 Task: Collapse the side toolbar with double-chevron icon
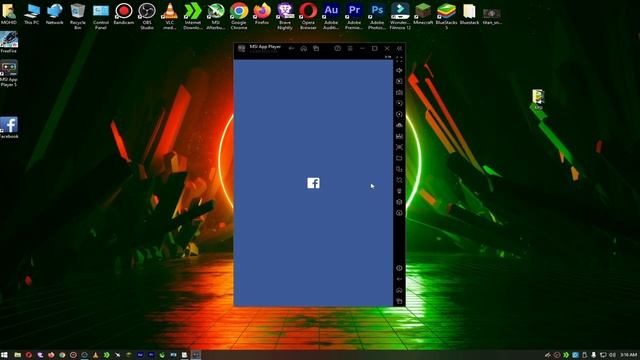399,48
